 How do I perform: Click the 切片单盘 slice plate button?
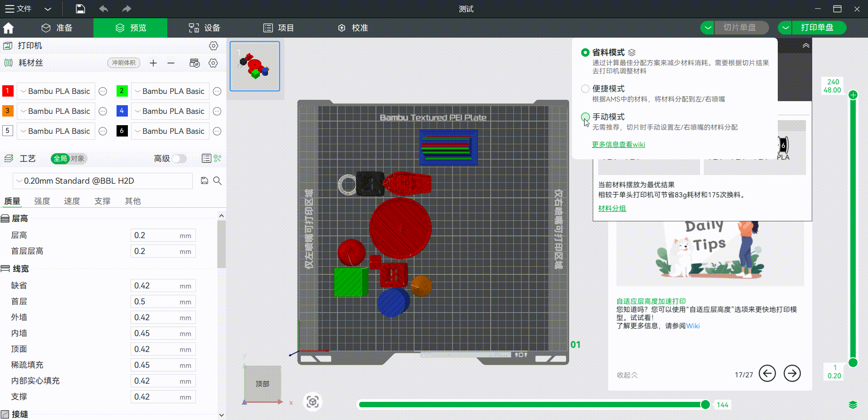(741, 28)
